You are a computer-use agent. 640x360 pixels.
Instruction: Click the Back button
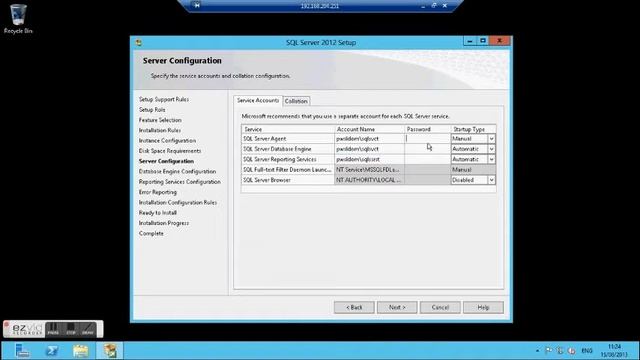tap(354, 307)
